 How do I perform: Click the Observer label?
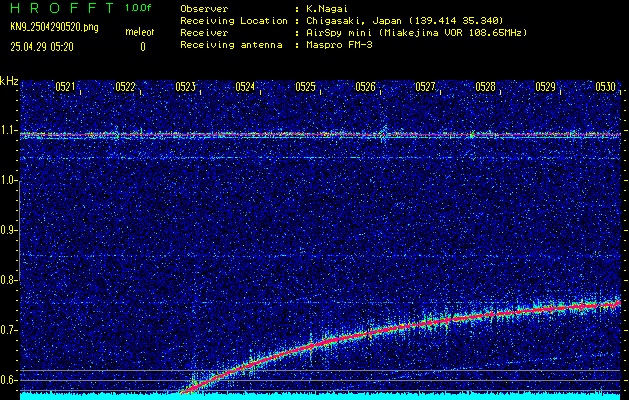[204, 8]
